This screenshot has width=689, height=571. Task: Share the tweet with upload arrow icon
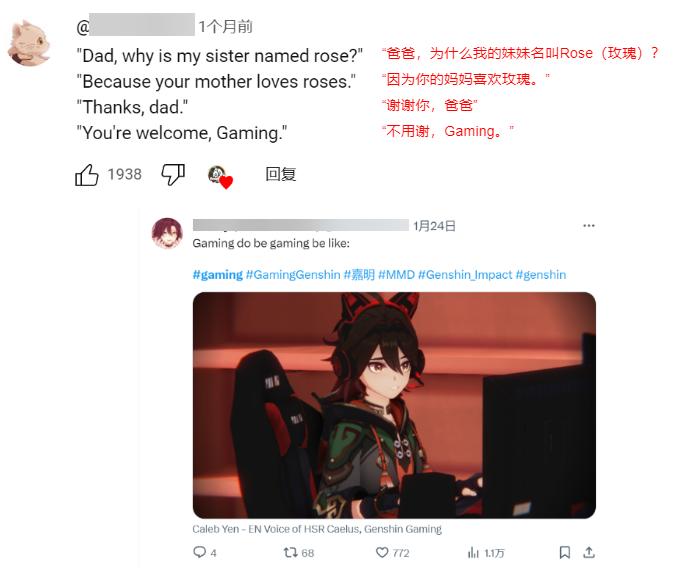tap(589, 552)
